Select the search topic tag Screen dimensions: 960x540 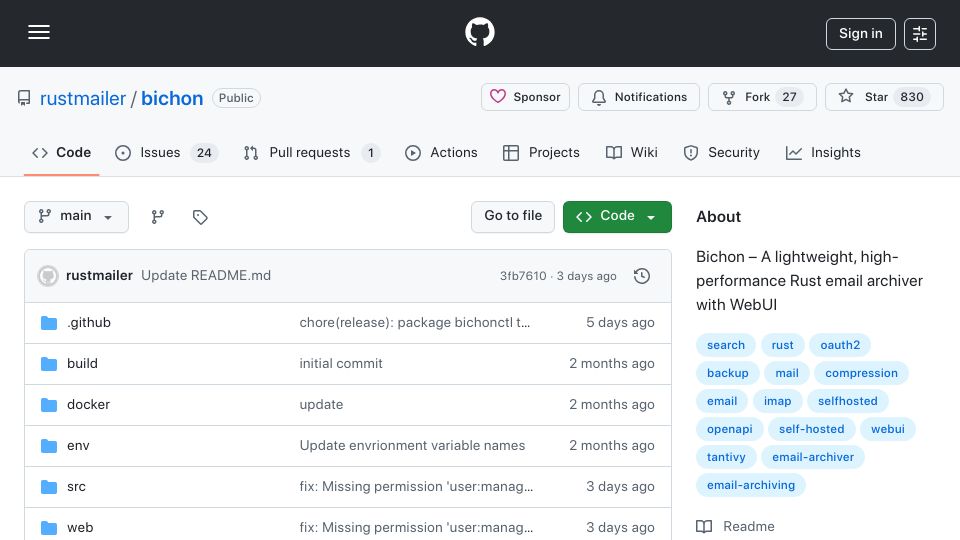tap(726, 345)
